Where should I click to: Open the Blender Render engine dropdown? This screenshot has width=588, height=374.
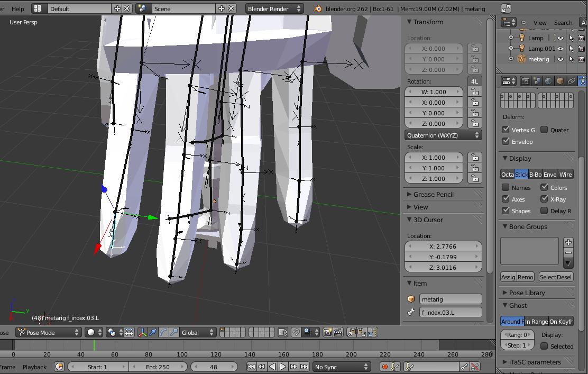[x=274, y=8]
